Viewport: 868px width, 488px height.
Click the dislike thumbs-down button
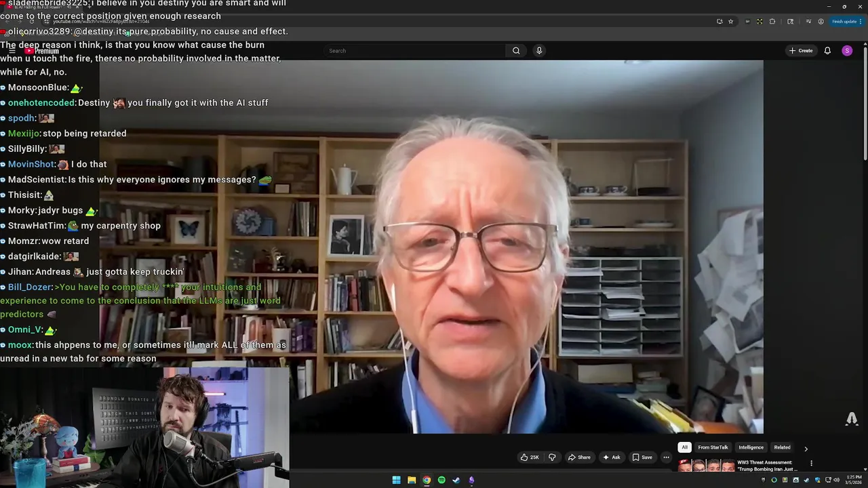pyautogui.click(x=552, y=457)
